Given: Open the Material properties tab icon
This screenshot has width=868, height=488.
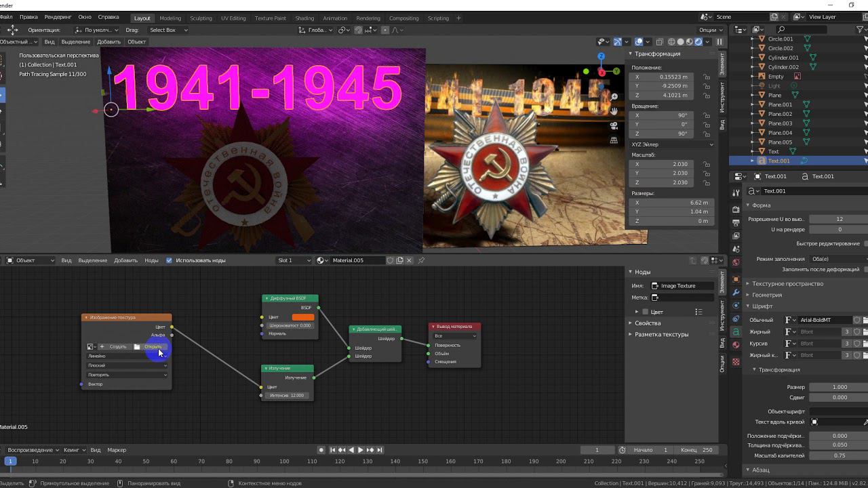Looking at the screenshot, I should (x=736, y=345).
